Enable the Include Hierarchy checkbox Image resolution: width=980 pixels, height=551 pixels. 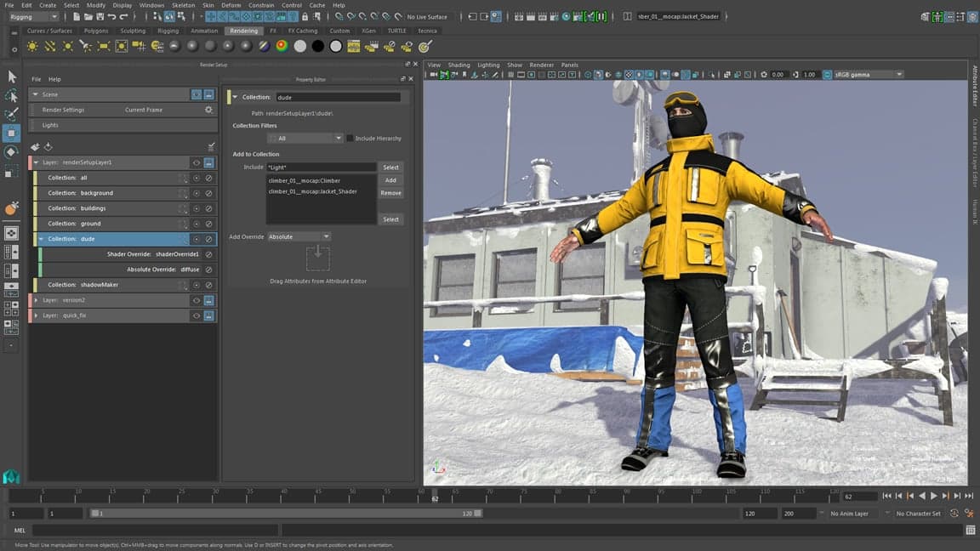tap(350, 138)
